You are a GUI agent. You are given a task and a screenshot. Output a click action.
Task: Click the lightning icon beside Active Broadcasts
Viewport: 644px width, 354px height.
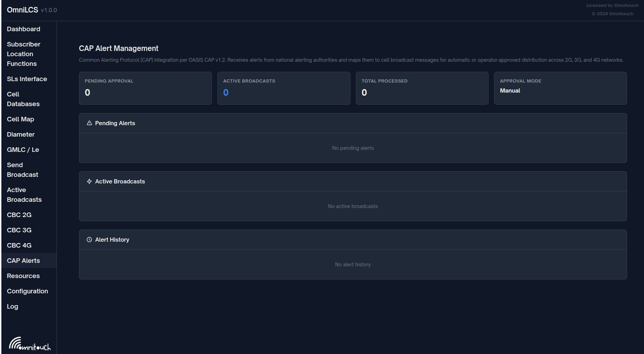[x=90, y=181]
